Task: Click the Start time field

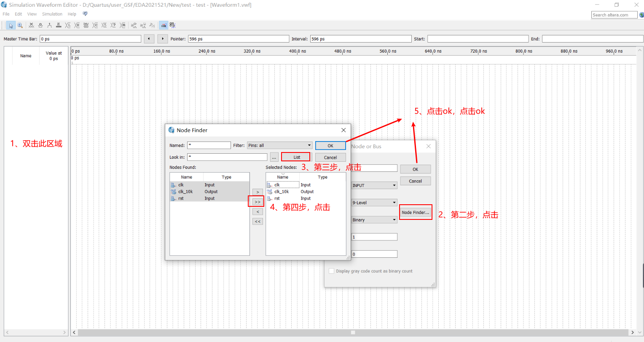Action: (478, 39)
